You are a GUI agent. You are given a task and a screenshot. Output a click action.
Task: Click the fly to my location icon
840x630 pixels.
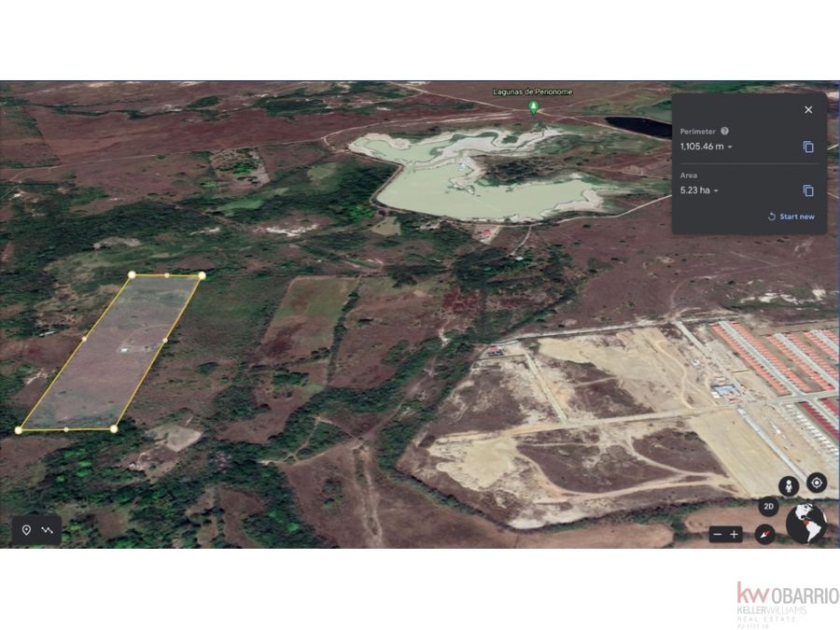817,483
